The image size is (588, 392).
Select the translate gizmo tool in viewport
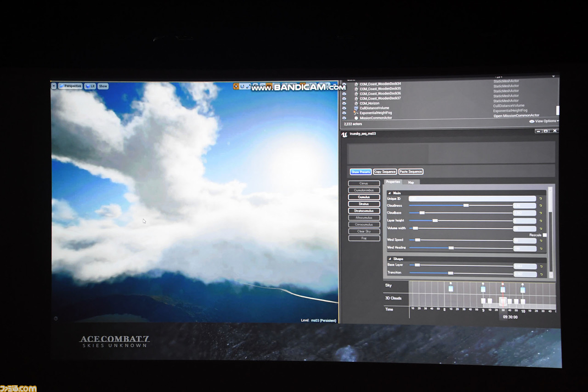pos(236,86)
